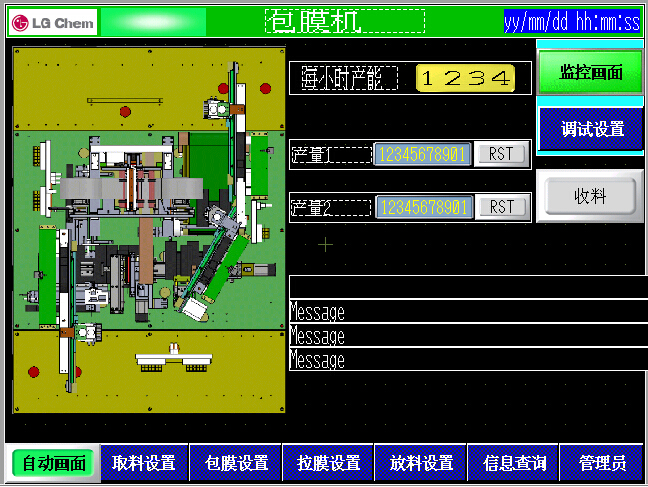Open the 包膜设置 tab
This screenshot has width=648, height=487.
(x=236, y=463)
